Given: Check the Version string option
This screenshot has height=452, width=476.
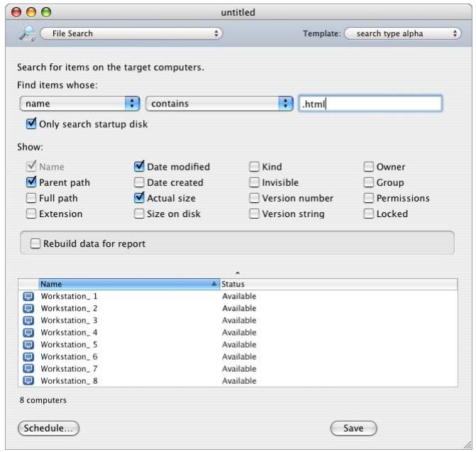Looking at the screenshot, I should pyautogui.click(x=254, y=214).
